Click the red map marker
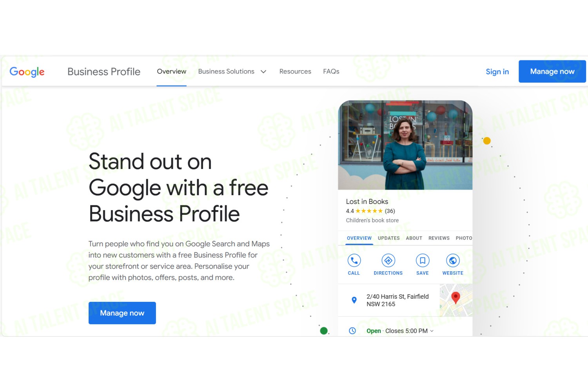The height and width of the screenshot is (392, 588). (x=456, y=298)
